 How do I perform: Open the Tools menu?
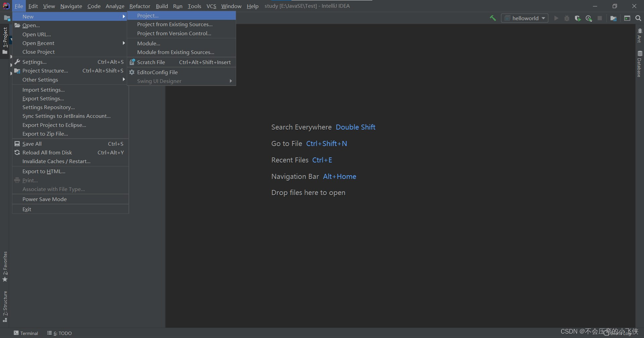click(195, 6)
